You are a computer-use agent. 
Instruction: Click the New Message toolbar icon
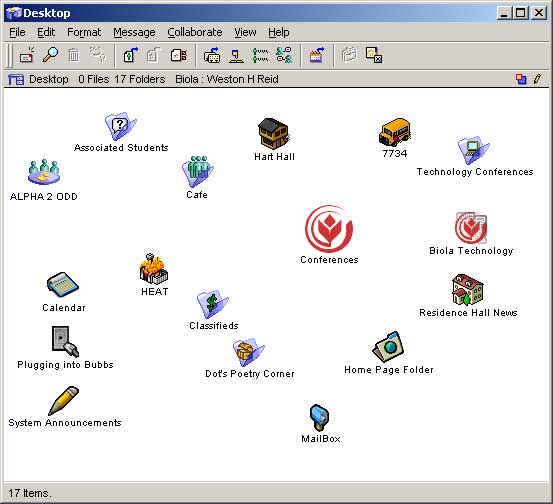pos(27,55)
